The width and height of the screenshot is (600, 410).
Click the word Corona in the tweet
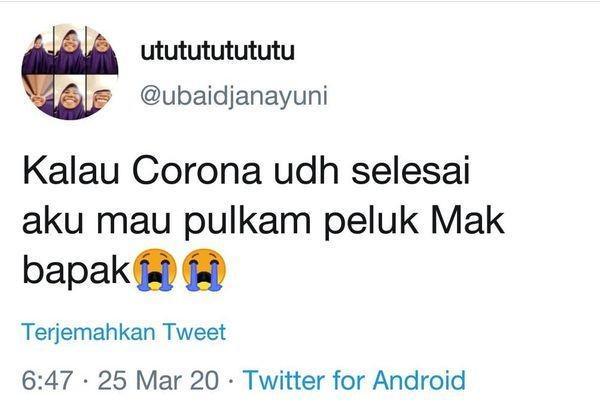[x=197, y=171]
